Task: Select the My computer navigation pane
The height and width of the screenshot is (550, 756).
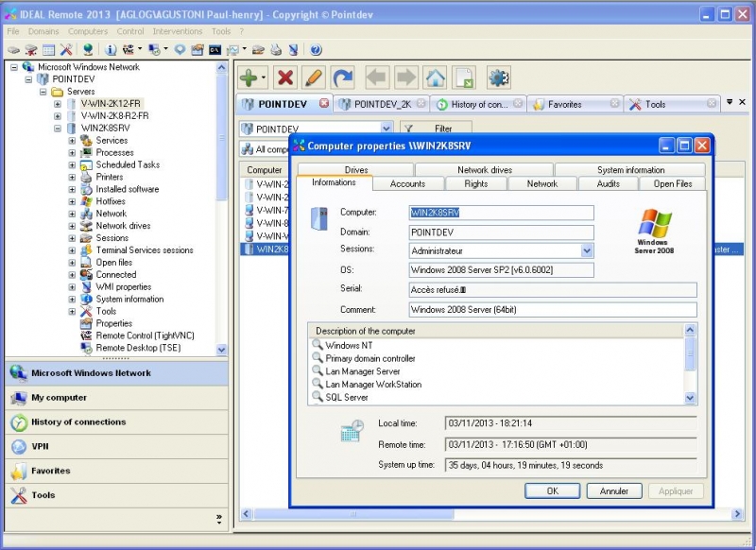Action: (x=116, y=398)
